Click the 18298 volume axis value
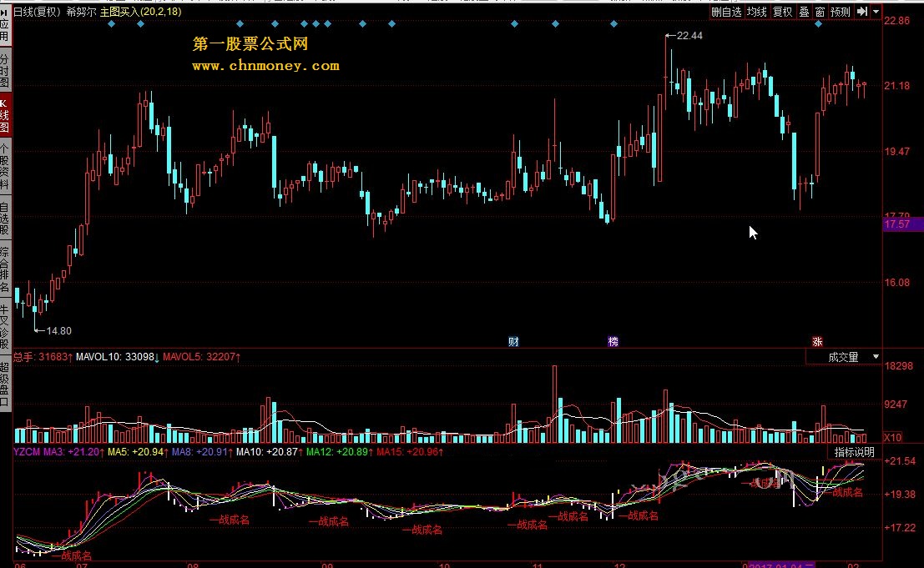 click(899, 366)
